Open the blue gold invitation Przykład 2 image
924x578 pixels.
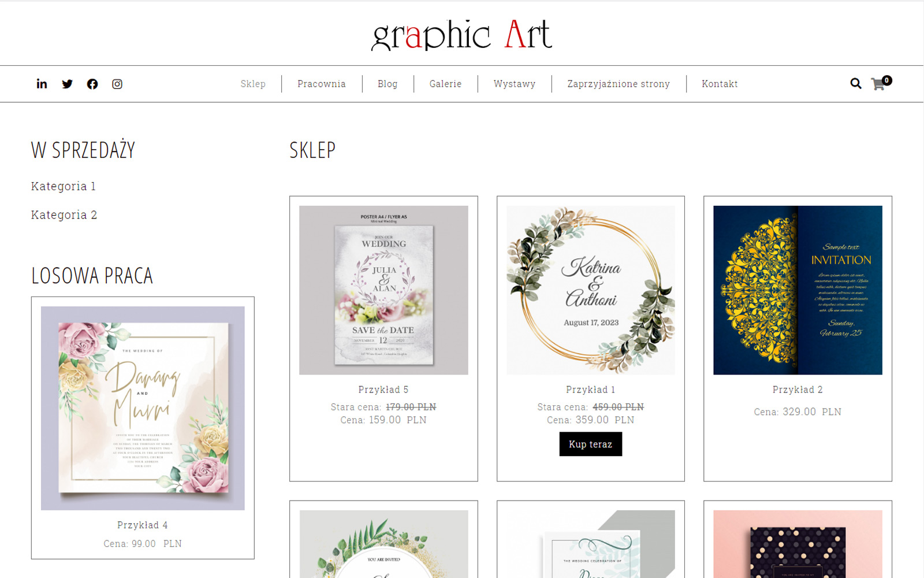[798, 290]
